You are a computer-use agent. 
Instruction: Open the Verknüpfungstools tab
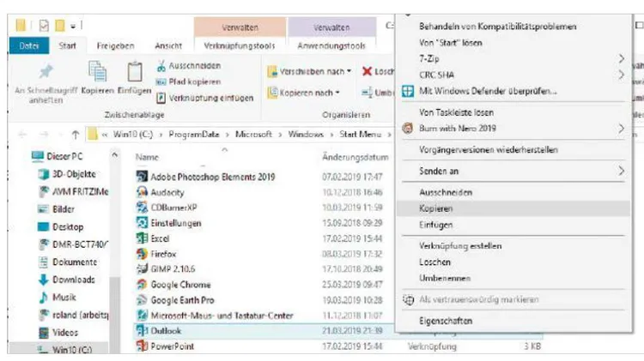pyautogui.click(x=240, y=46)
